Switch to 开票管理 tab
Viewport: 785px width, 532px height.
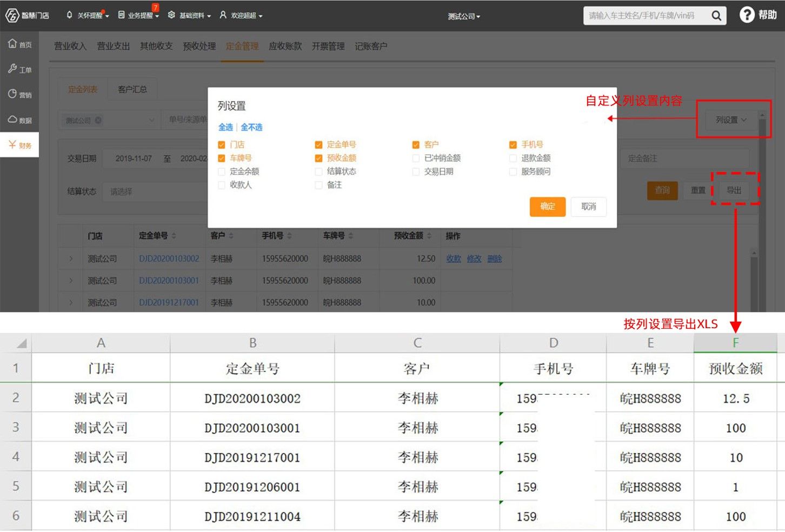coord(328,46)
